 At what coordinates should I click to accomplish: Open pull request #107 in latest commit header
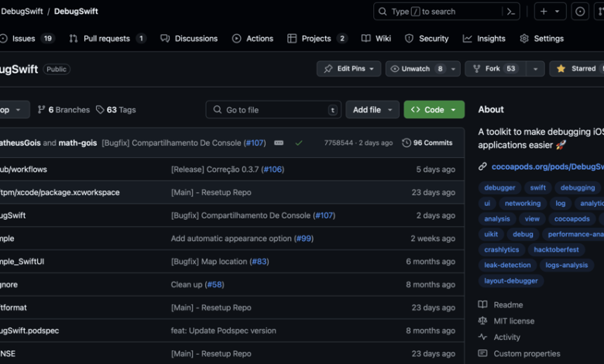point(255,143)
